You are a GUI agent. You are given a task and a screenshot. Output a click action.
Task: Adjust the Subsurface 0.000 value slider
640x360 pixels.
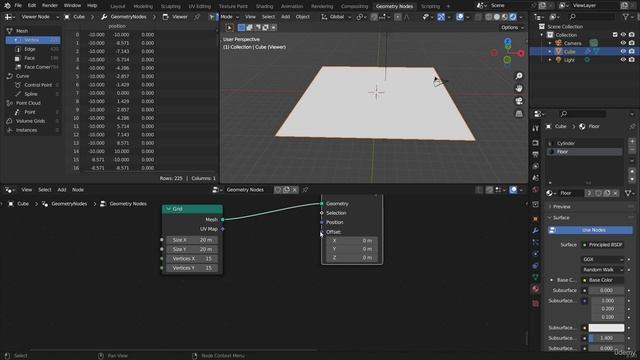coord(606,290)
